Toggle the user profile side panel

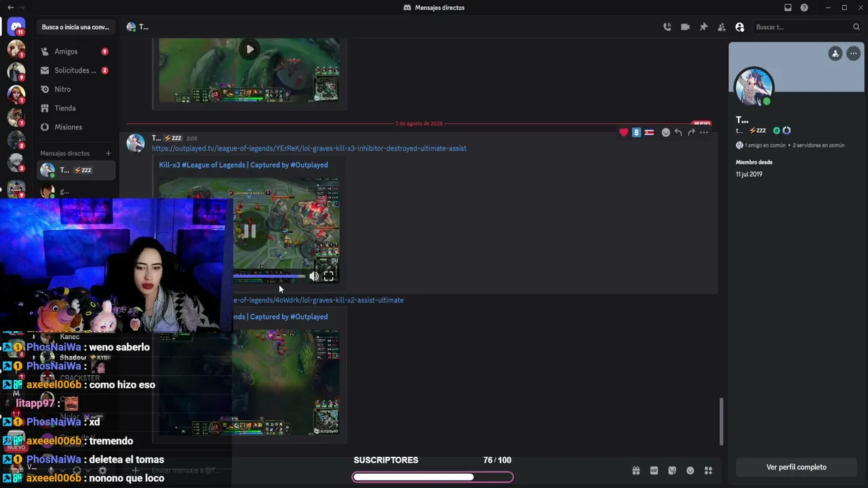[x=740, y=27]
